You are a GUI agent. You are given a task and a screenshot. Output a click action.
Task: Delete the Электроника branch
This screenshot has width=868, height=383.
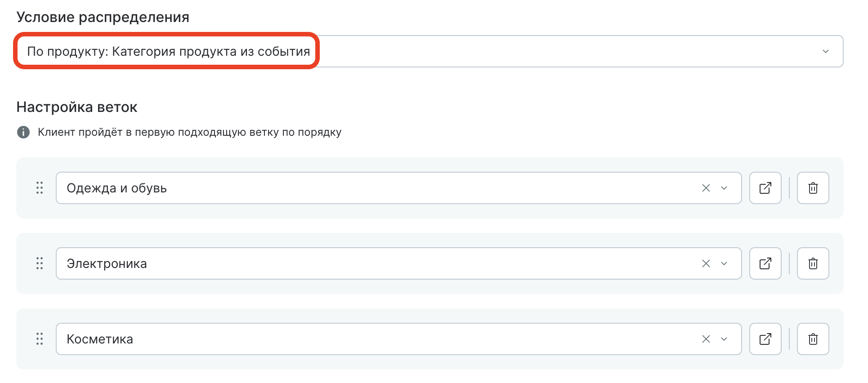coord(813,263)
